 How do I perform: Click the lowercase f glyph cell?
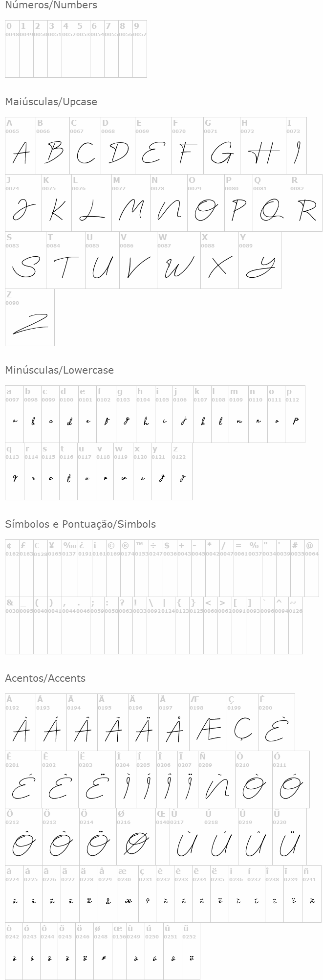click(x=106, y=414)
